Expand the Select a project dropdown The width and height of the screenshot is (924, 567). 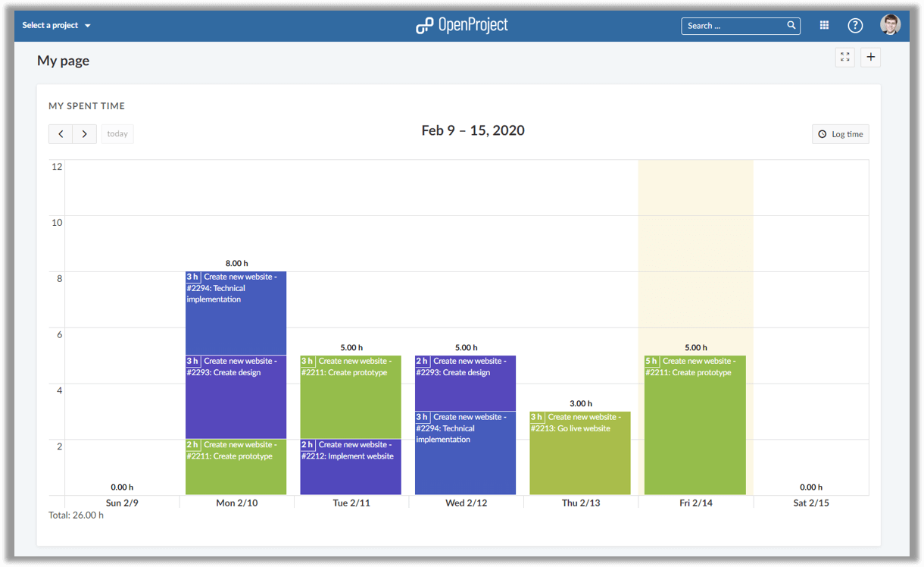[x=57, y=26]
